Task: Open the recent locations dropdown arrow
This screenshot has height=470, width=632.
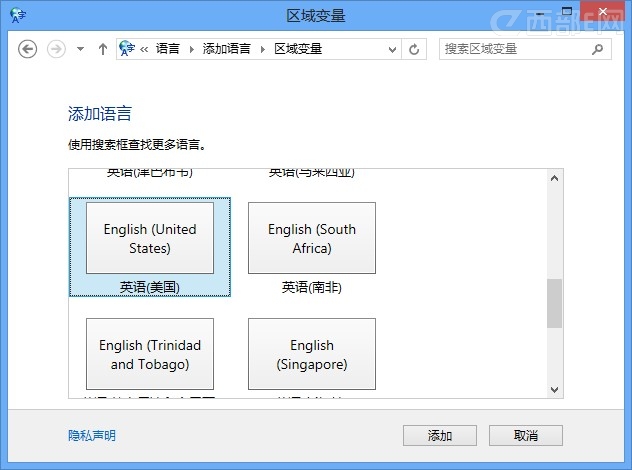Action: pyautogui.click(x=80, y=49)
